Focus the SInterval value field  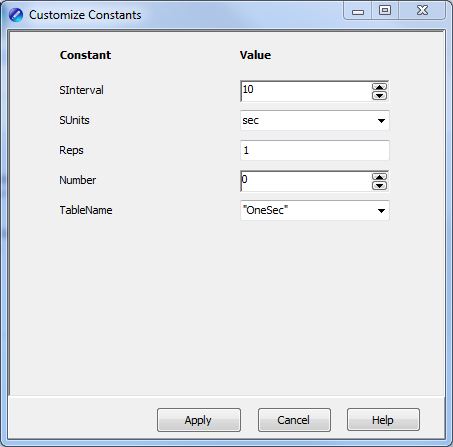click(x=306, y=91)
